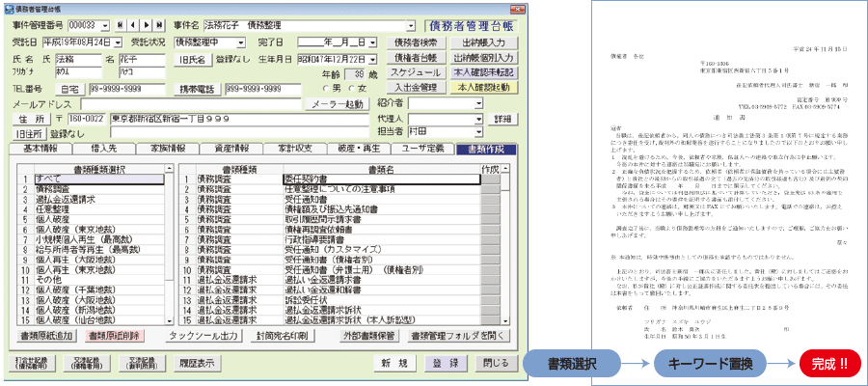
Task: Open the 受託日 date dropdown
Action: [117, 43]
